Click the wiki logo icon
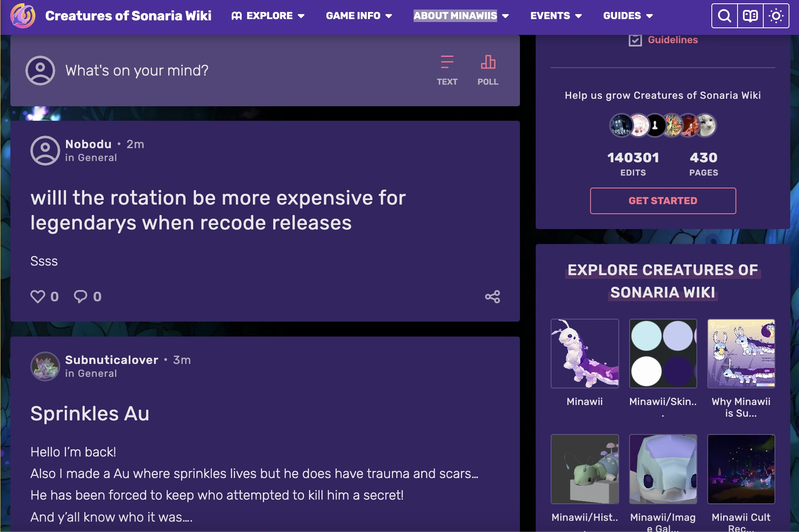Viewport: 799px width, 532px height. click(23, 16)
